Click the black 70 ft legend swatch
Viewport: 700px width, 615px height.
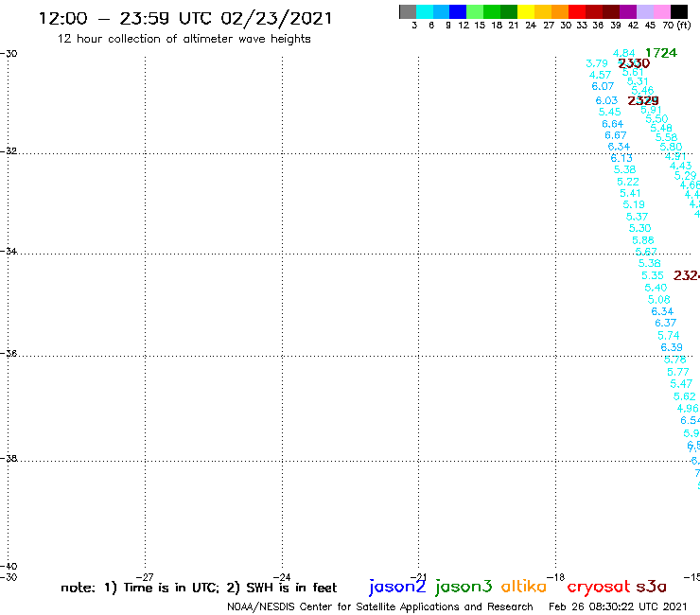pyautogui.click(x=679, y=11)
